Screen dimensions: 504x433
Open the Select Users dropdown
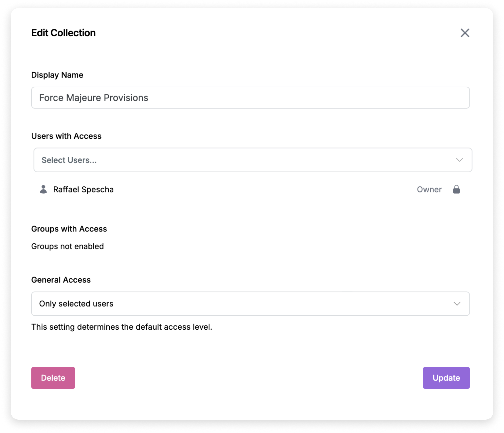pos(253,160)
